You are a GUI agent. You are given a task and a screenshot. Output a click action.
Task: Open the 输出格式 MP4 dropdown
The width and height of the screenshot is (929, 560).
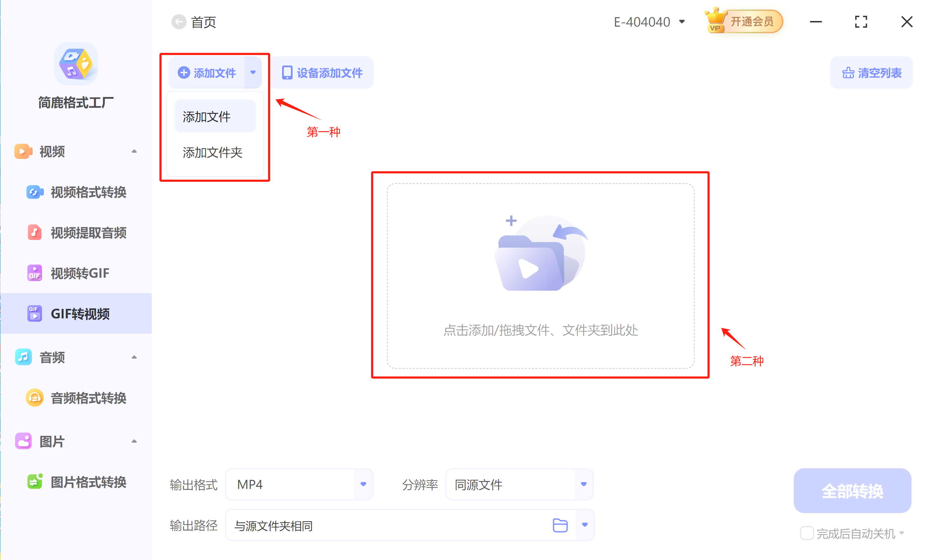click(x=363, y=484)
